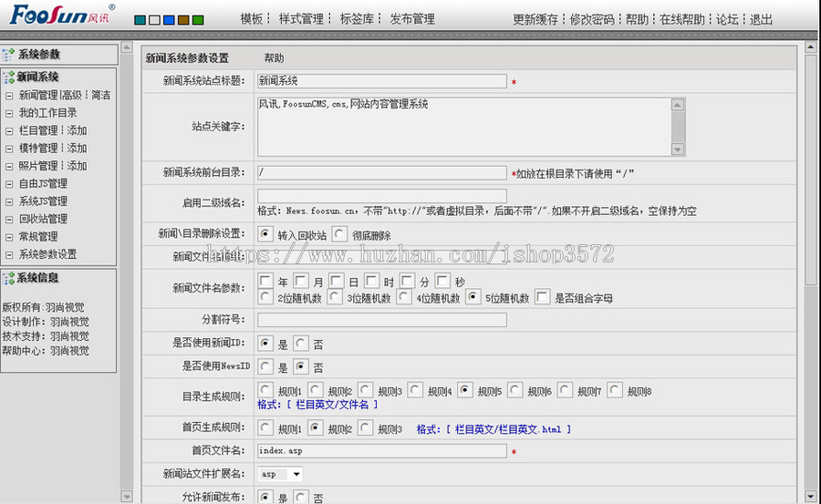The width and height of the screenshot is (821, 504).
Task: Open the 标签库 menu
Action: 357,19
